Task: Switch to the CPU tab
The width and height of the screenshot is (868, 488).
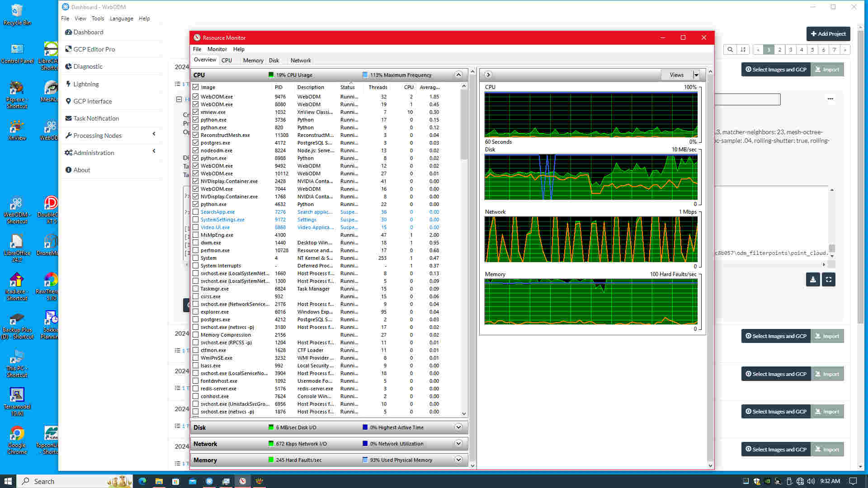Action: [226, 61]
